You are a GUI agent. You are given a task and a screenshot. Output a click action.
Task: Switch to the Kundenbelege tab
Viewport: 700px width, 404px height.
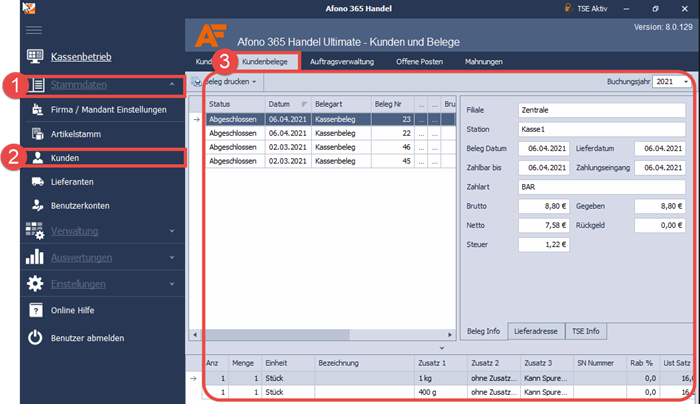point(265,62)
